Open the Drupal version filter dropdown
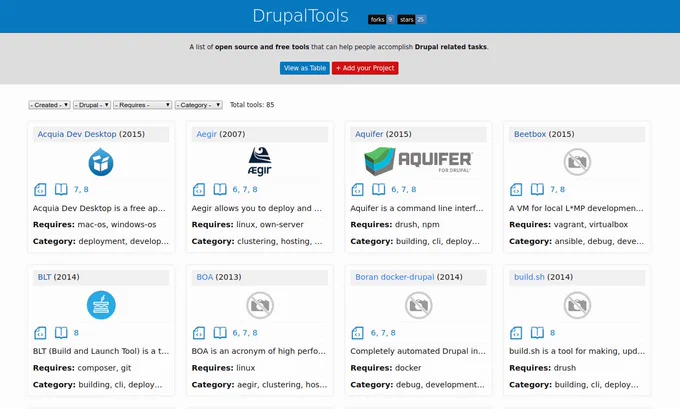This screenshot has height=409, width=680. [92, 105]
